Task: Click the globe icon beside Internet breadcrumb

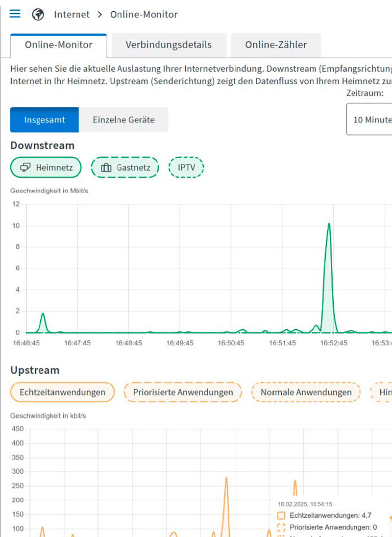Action: point(38,14)
